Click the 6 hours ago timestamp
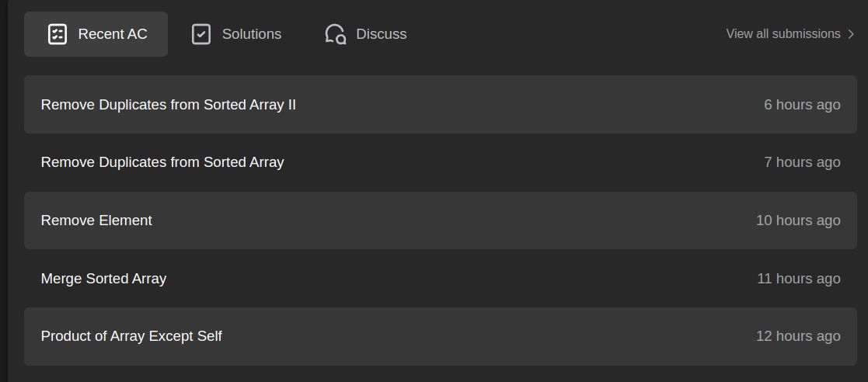 tap(802, 105)
